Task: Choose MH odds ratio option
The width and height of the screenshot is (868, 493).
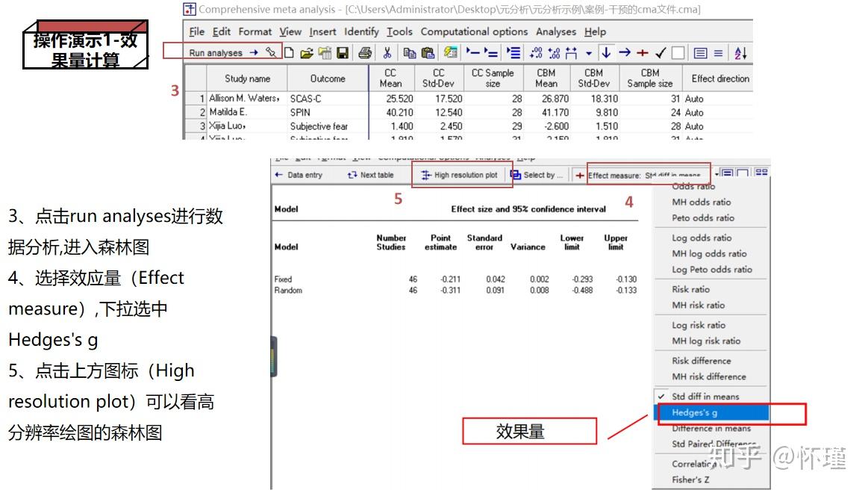Action: pyautogui.click(x=702, y=202)
